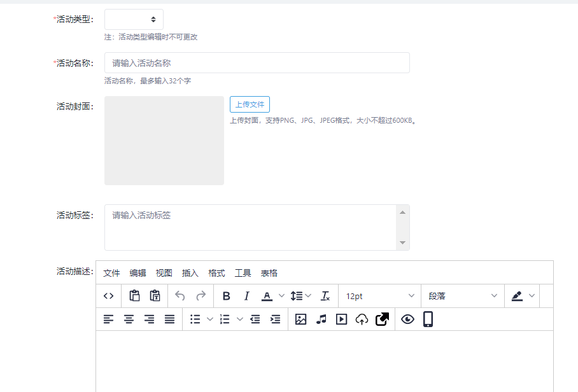Open the 12pt font size dropdown
Screen dimensions: 578x392
coord(379,296)
